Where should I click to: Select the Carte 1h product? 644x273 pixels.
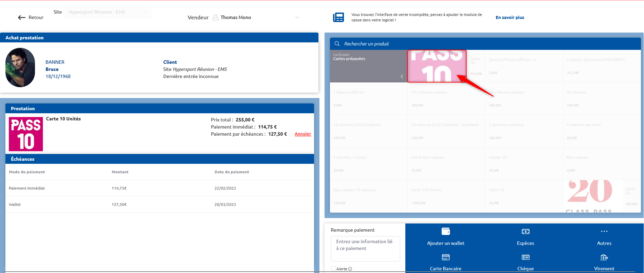coord(524,196)
